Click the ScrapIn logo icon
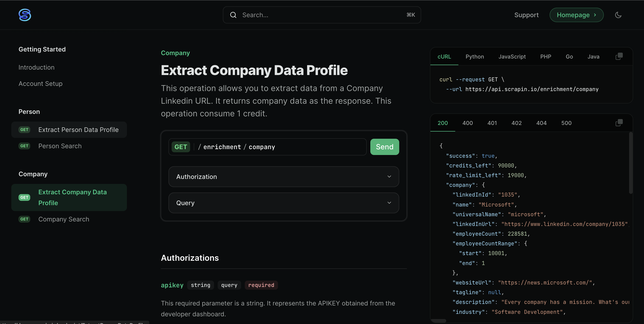This screenshot has height=324, width=644. (25, 15)
